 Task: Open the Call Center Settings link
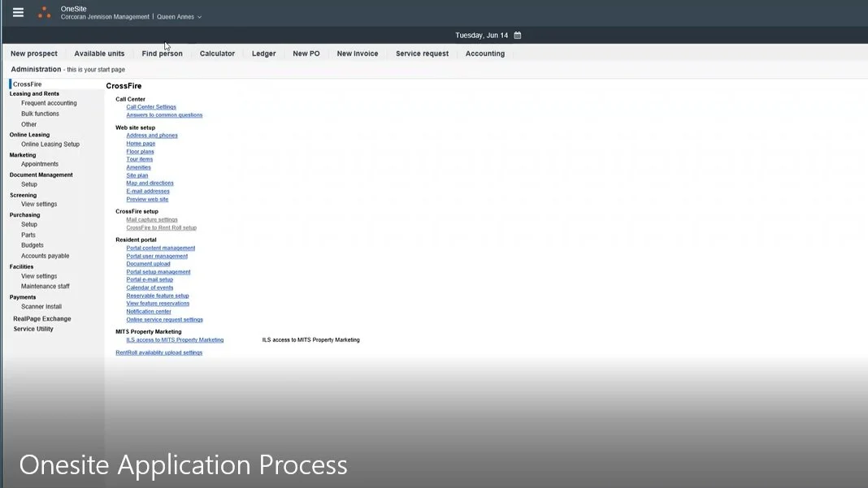pos(151,107)
